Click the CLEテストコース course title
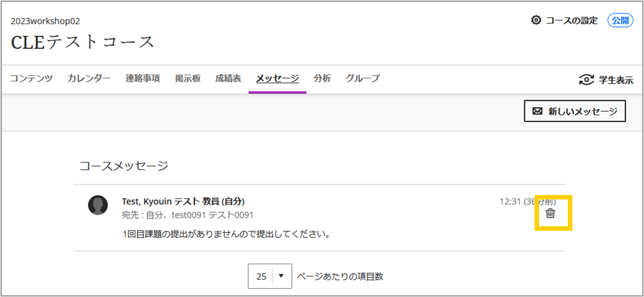Viewport: 644px width, 297px height. tap(83, 42)
